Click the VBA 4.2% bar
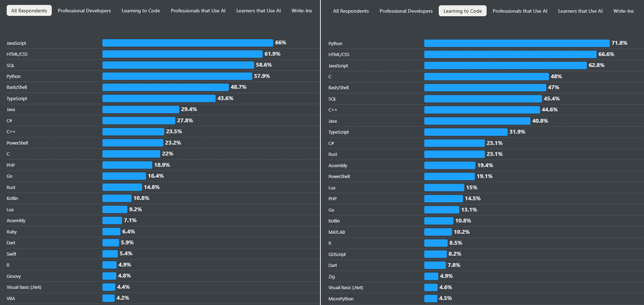The image size is (644, 305). (108, 298)
